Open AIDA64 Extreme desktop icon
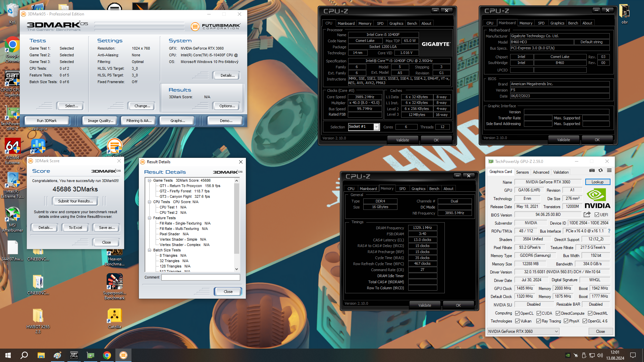Viewport: 644px width, 362px height. coord(12,152)
